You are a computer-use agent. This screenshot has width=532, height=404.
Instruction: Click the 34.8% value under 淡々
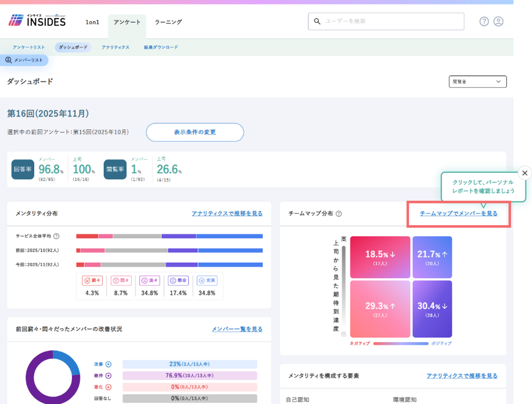150,293
